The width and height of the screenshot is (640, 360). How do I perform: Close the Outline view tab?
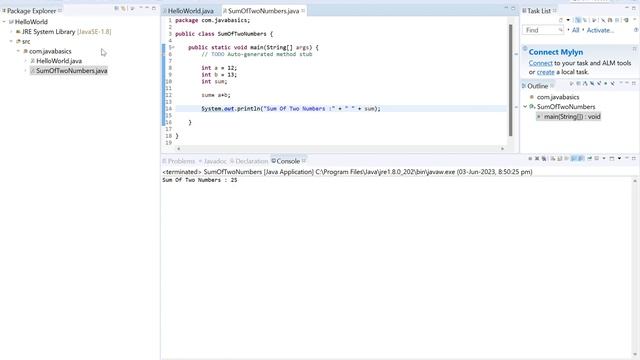552,86
